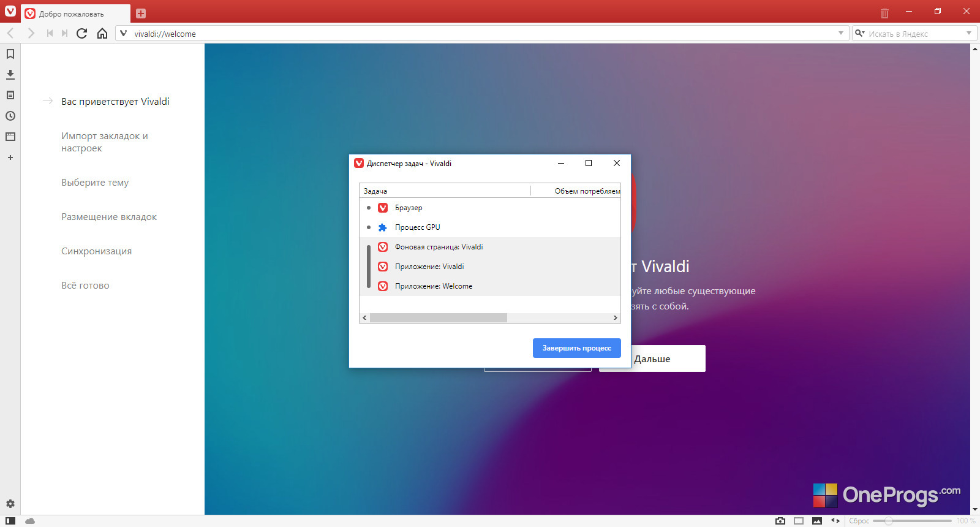Image resolution: width=980 pixels, height=527 pixels.
Task: Reload the current page
Action: (82, 33)
